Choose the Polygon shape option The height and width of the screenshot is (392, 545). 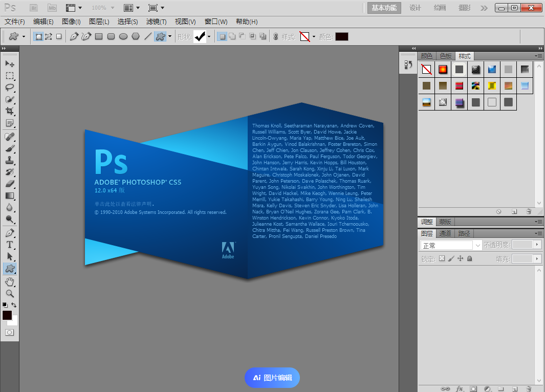point(136,36)
